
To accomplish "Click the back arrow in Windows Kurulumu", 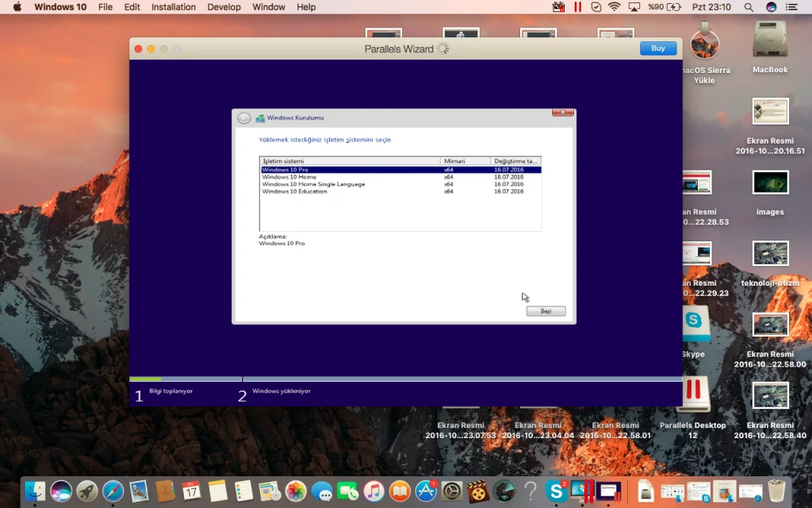I will tap(244, 118).
